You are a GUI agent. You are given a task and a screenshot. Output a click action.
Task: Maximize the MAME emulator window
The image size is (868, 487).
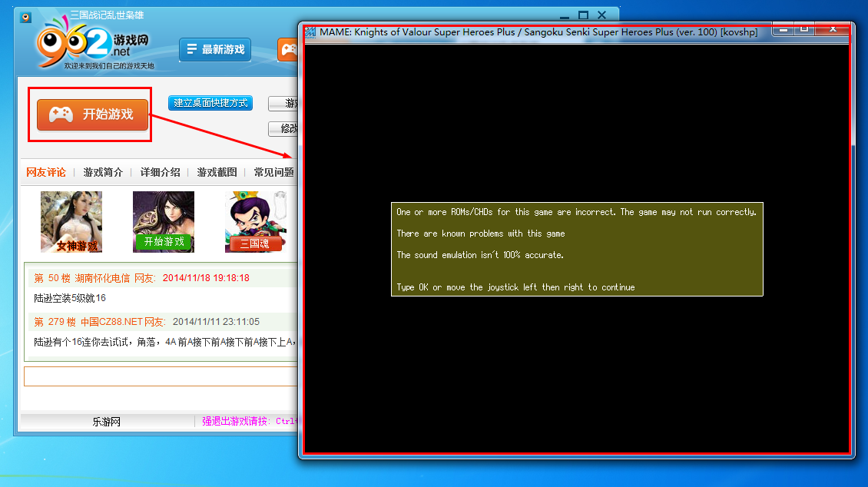click(804, 29)
